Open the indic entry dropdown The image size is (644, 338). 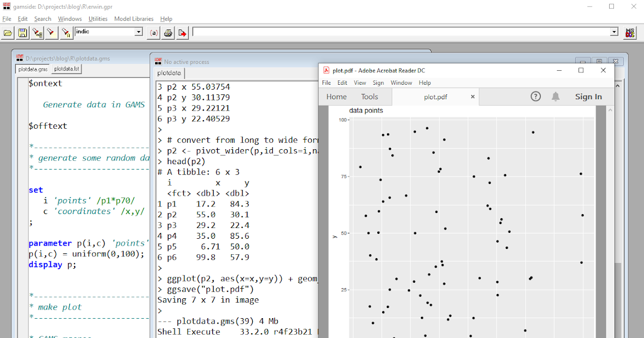[138, 31]
